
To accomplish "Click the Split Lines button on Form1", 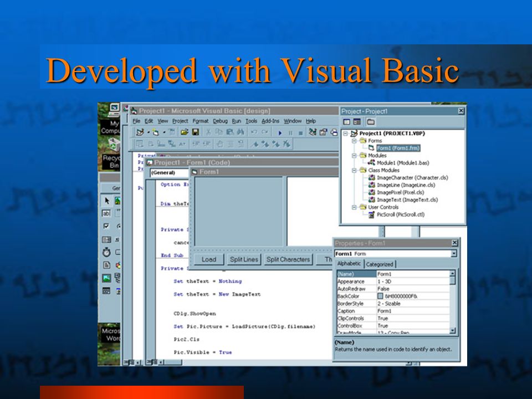I will pyautogui.click(x=244, y=259).
